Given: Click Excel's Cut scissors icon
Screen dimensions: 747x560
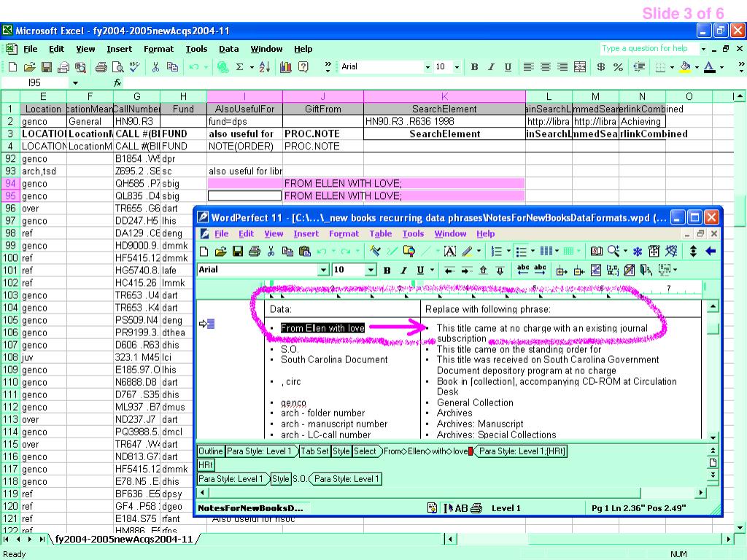Looking at the screenshot, I should tap(155, 67).
